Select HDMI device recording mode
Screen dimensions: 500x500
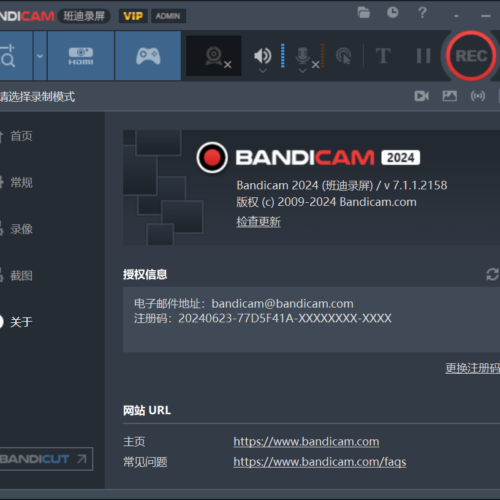81,56
